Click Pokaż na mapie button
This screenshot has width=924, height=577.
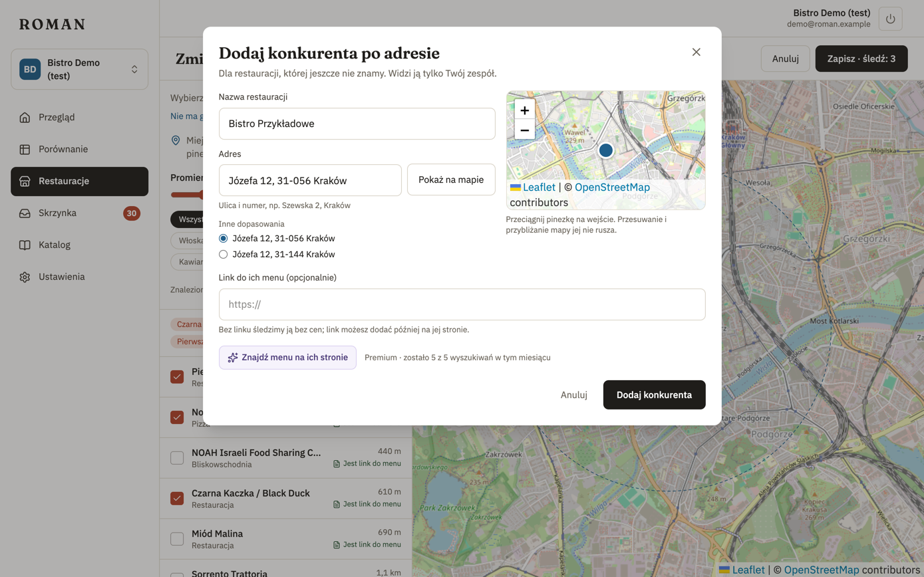pos(451,180)
